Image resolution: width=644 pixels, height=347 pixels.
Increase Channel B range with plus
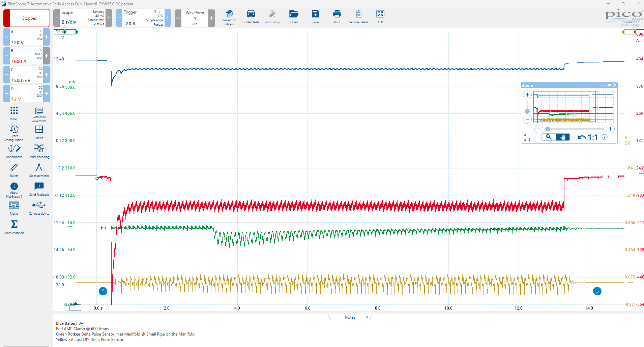click(x=47, y=56)
